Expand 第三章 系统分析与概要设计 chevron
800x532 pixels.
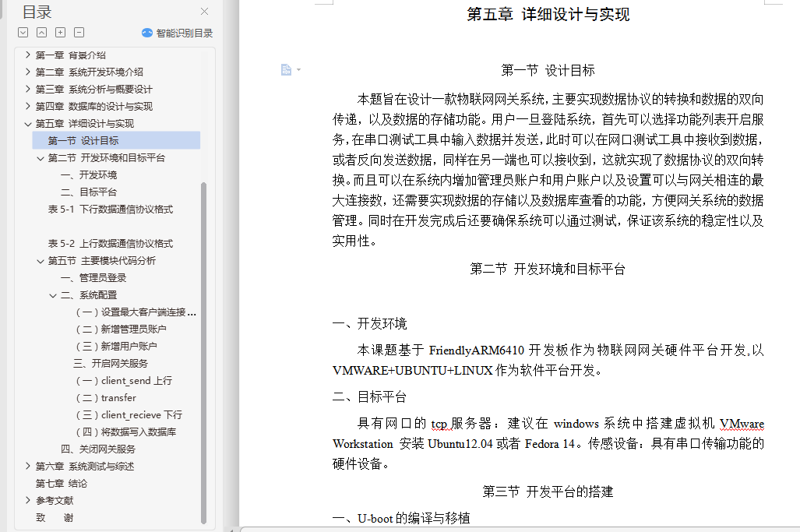coord(27,89)
